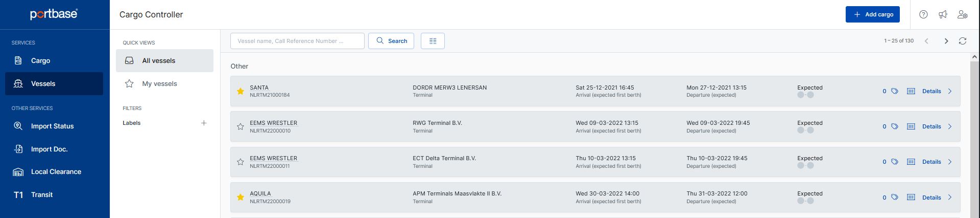This screenshot has width=980, height=218.
Task: Click the container icon for NLRTM22000011
Action: [911, 162]
